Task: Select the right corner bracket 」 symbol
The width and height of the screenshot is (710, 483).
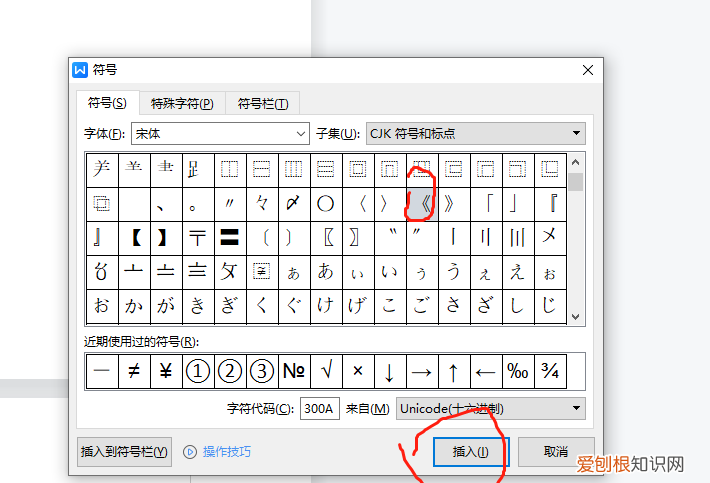Action: pos(518,204)
